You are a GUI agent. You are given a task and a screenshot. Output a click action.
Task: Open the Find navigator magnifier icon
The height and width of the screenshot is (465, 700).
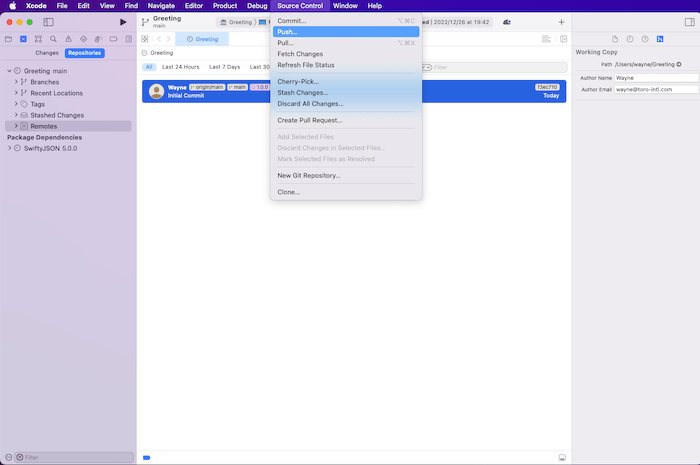53,39
